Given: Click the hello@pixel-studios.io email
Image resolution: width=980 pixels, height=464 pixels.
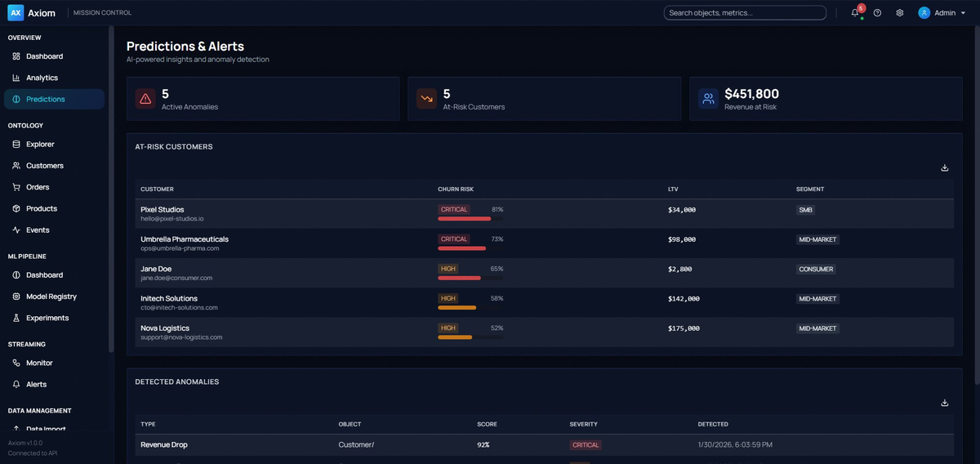Looking at the screenshot, I should 172,219.
